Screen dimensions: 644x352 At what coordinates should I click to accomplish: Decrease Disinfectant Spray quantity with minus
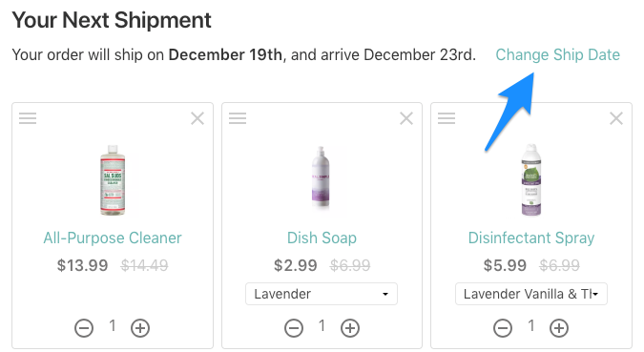pos(503,328)
